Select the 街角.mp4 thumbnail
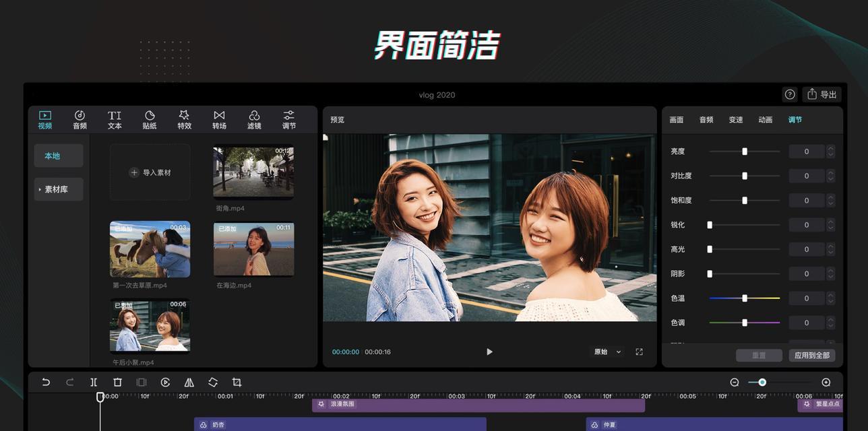Viewport: 868px width, 431px height. coord(253,172)
